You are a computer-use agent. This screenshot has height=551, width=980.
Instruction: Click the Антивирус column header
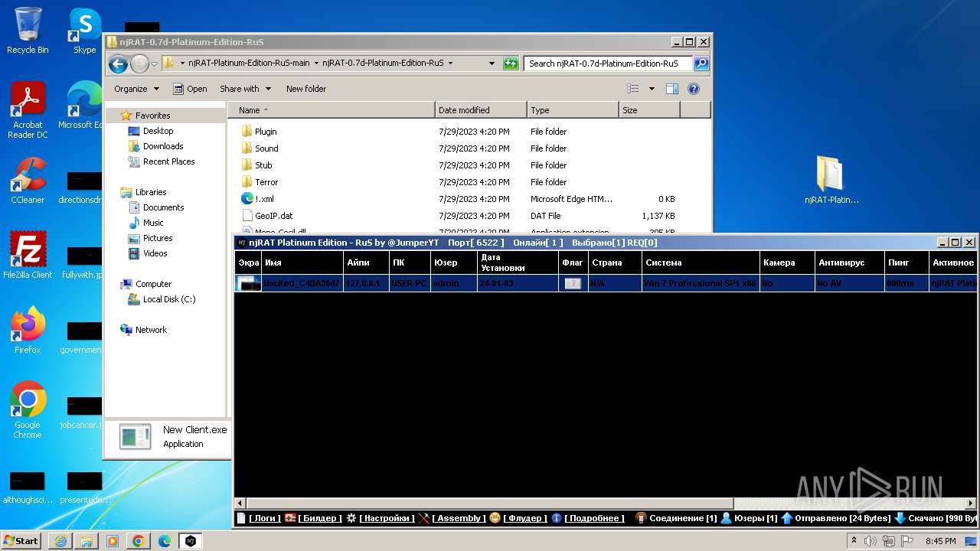pos(850,262)
